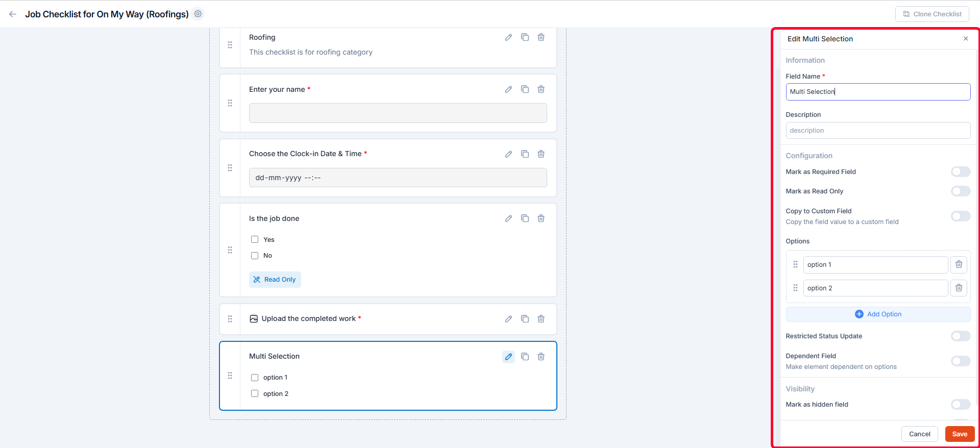Delete the Multi Selection field
This screenshot has width=980, height=448.
tap(541, 357)
